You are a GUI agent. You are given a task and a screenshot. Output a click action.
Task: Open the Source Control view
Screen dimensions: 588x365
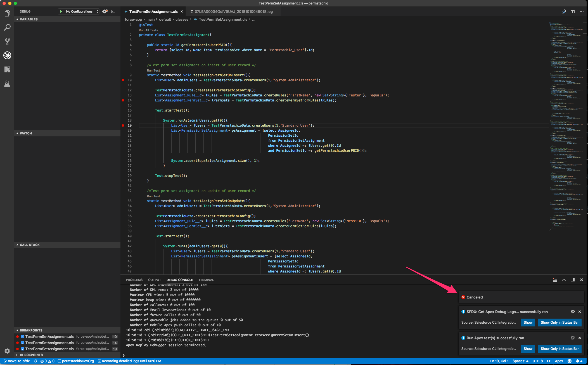[x=7, y=41]
